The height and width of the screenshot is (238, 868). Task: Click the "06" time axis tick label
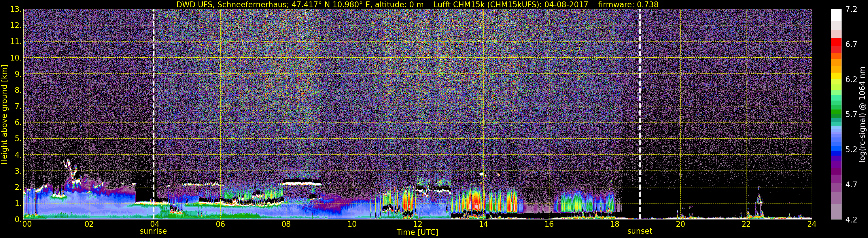pos(220,224)
